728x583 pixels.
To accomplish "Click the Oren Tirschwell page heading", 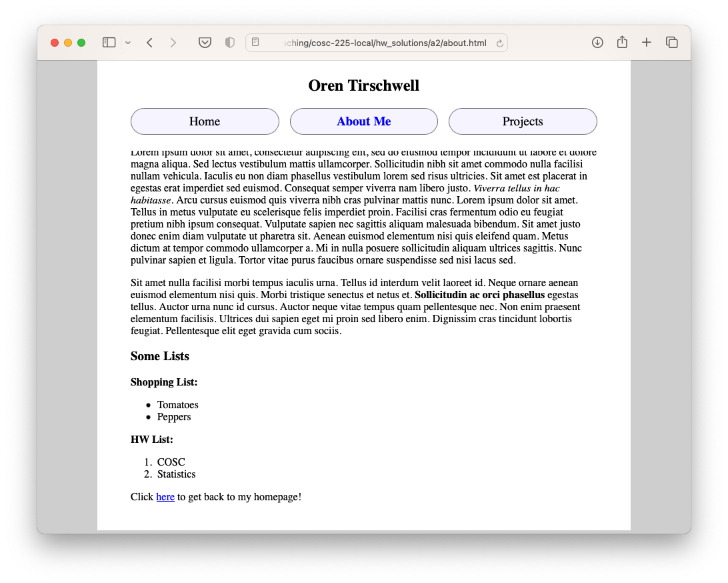I will pos(364,85).
